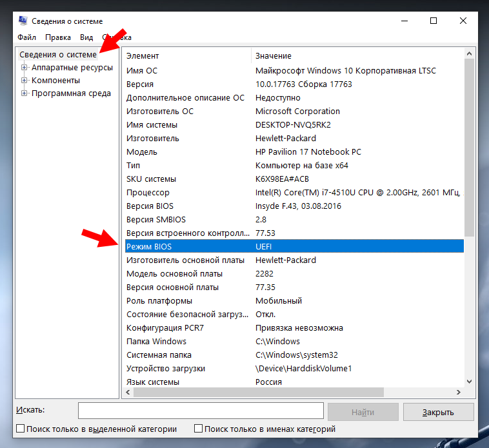Click the Элемент column header
Image resolution: width=489 pixels, height=448 pixels.
[x=188, y=56]
